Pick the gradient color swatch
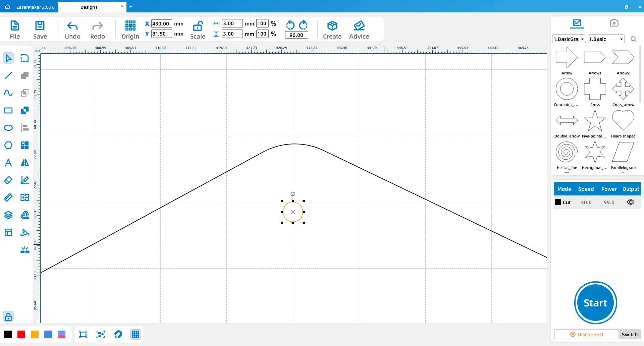Image resolution: width=644 pixels, height=346 pixels. pos(61,334)
